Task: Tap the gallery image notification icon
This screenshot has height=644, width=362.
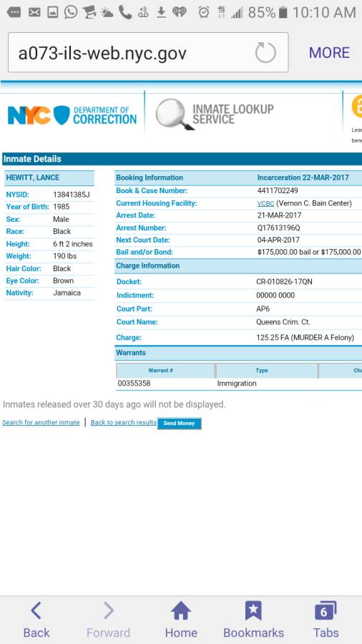Action: click(53, 13)
